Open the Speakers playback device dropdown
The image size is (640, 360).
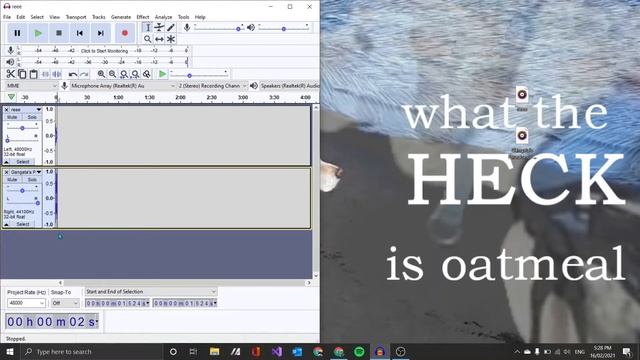[289, 86]
